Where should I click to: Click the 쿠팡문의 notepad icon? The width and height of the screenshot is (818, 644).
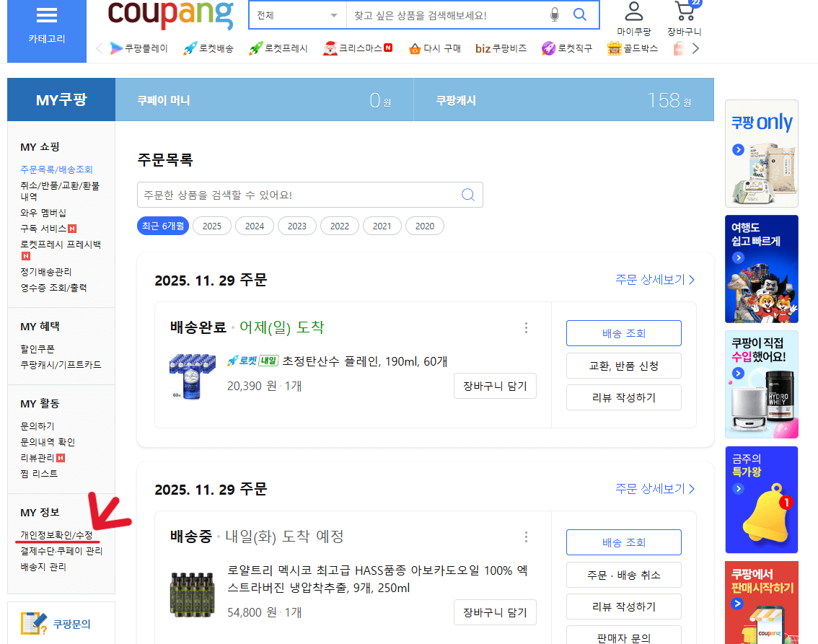34,623
